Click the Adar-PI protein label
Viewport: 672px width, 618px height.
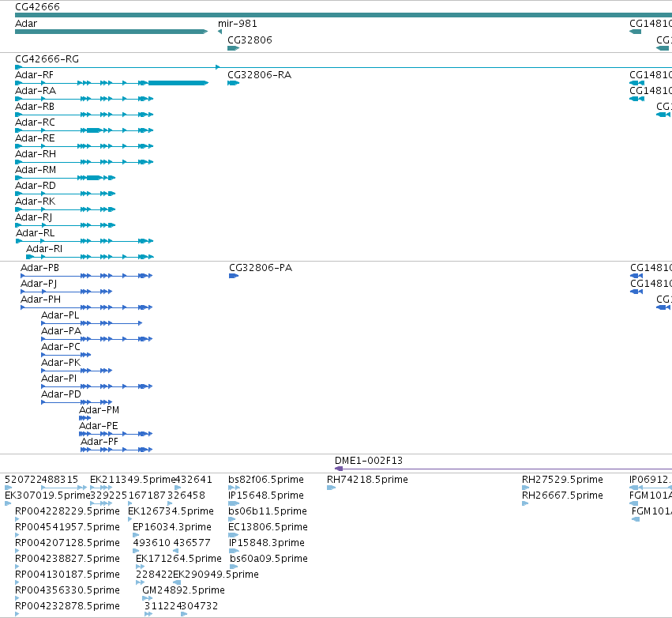pos(59,379)
